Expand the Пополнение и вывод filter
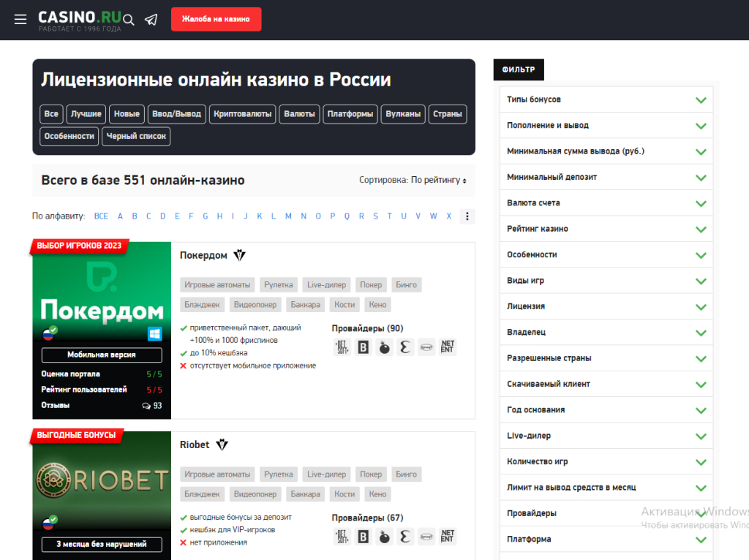Screen dimensions: 749x560 click(x=606, y=126)
